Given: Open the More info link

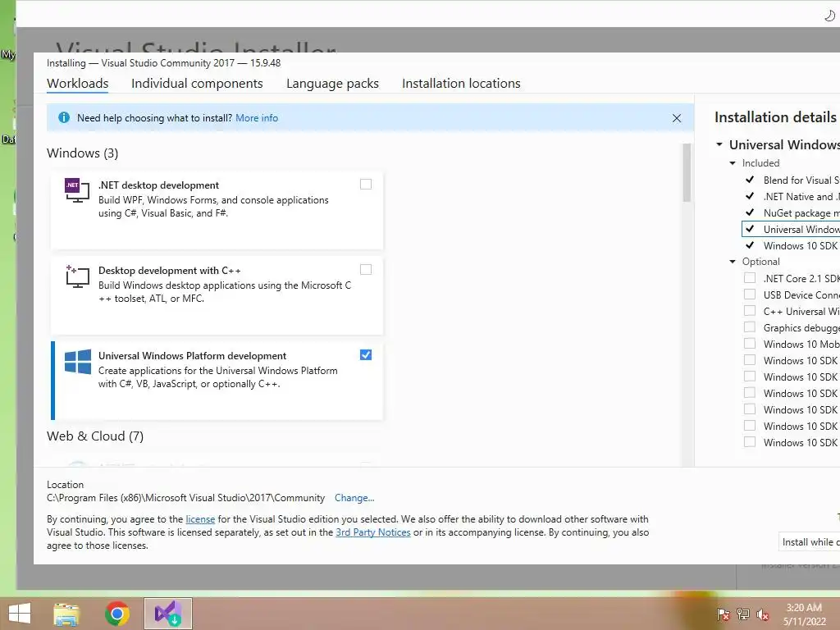Looking at the screenshot, I should click(257, 118).
